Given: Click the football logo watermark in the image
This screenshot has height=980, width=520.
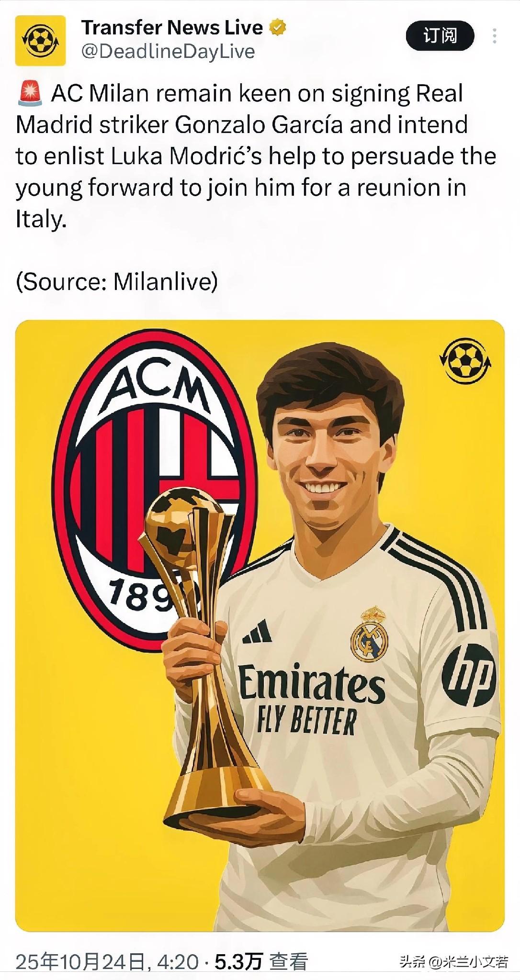Looking at the screenshot, I should point(466,361).
